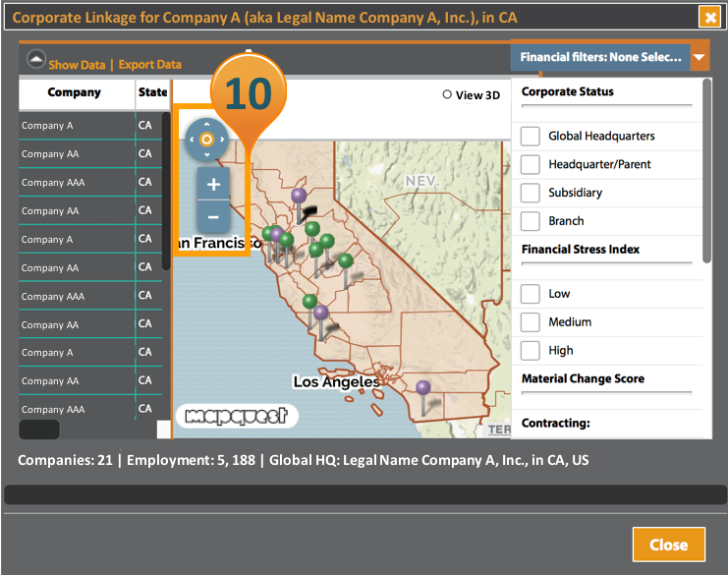
Task: Select first Company A row in table
Action: tap(90, 126)
